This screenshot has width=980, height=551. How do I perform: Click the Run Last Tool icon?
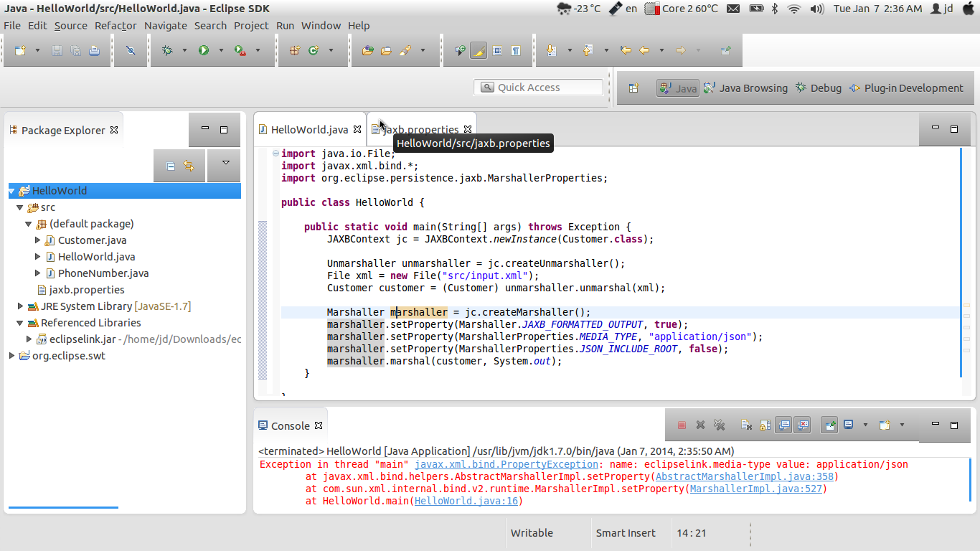coord(240,50)
